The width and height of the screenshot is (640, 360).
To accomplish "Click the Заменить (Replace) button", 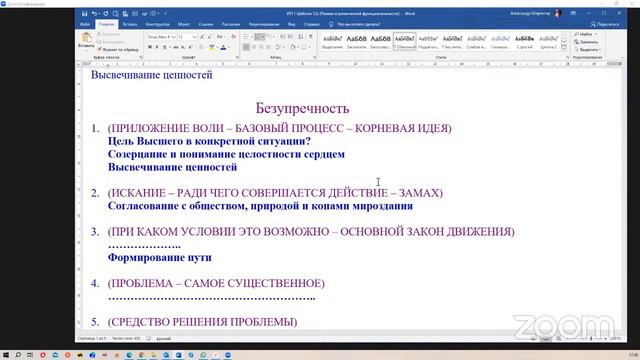I will tap(586, 42).
